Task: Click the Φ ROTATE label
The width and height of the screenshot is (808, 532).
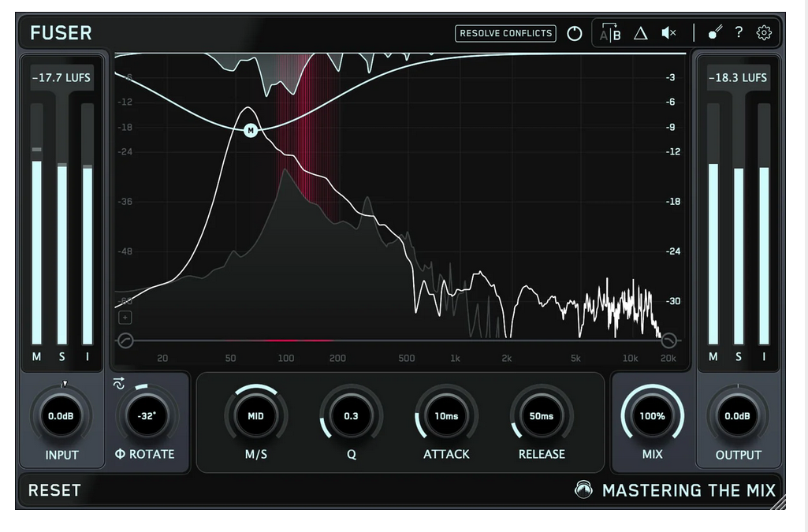Action: [x=145, y=454]
